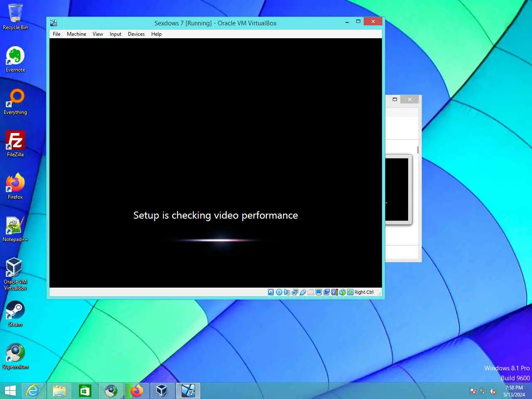
Task: Click the VirtualBox window title bar icon
Action: point(54,23)
